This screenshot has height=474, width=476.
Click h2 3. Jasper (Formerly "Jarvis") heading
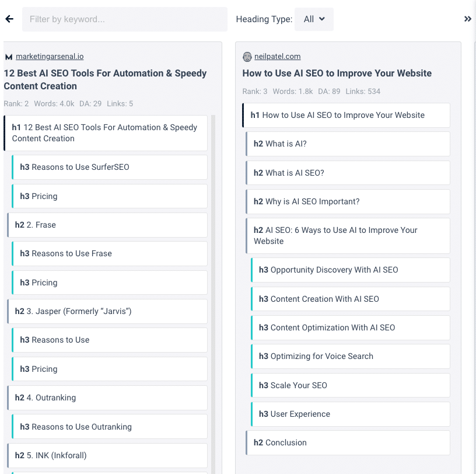107,311
